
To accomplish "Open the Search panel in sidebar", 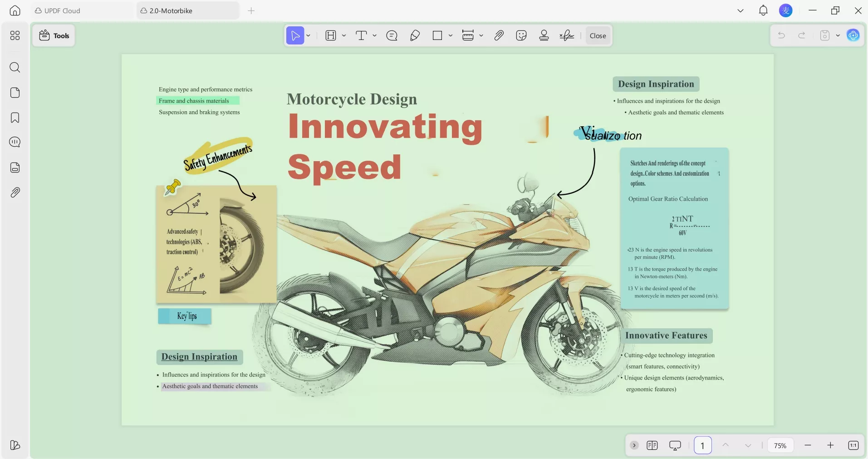I will (x=15, y=67).
